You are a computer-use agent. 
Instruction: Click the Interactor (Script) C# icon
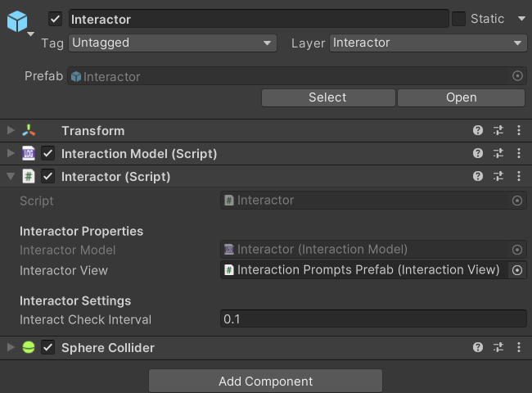click(x=29, y=176)
